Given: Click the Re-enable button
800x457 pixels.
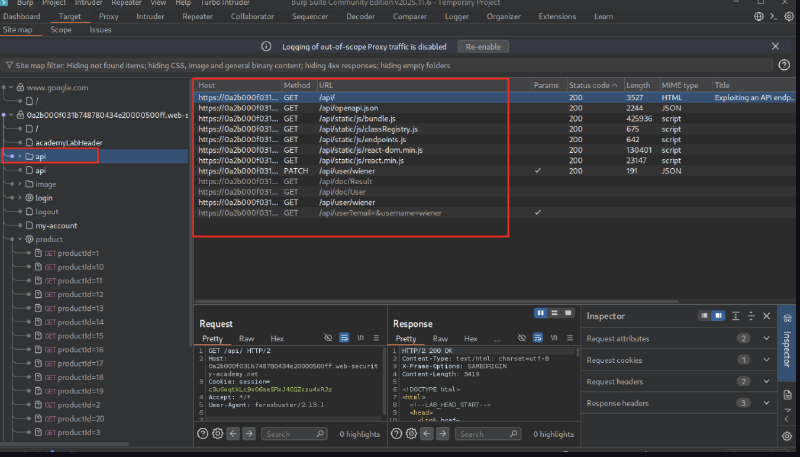Looking at the screenshot, I should pyautogui.click(x=483, y=46).
